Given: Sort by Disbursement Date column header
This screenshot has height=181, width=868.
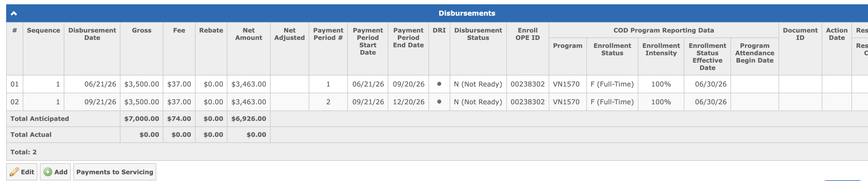Looking at the screenshot, I should click(x=92, y=34).
